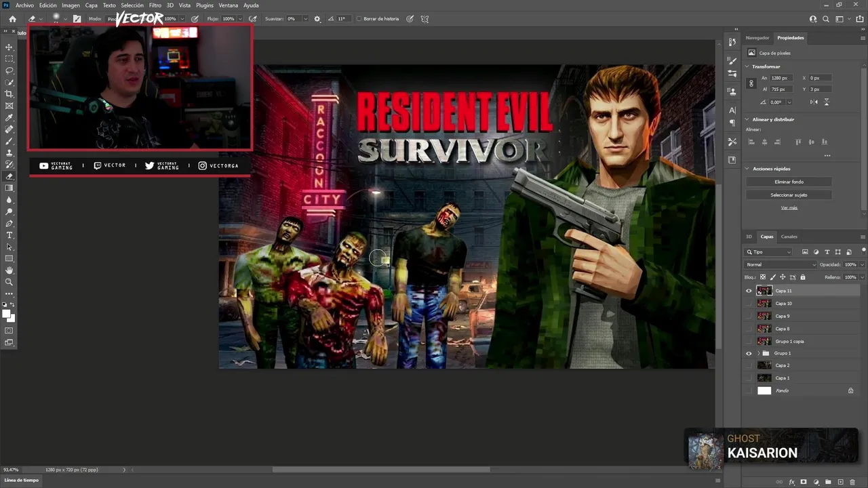Select the Clone Stamp tool

9,153
